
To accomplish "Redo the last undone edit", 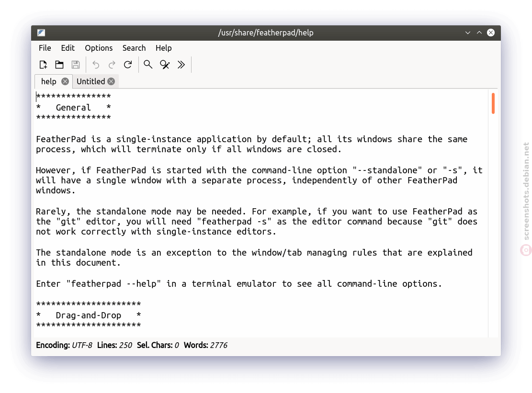I will [x=112, y=65].
